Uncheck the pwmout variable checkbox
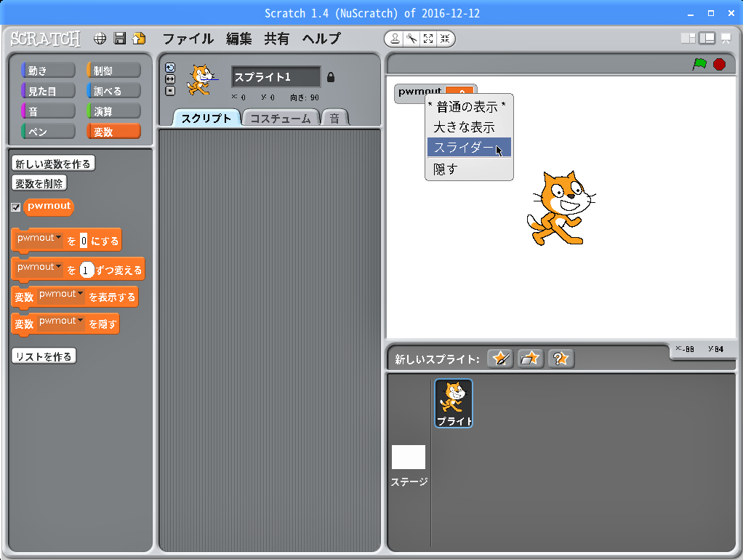 pyautogui.click(x=16, y=207)
